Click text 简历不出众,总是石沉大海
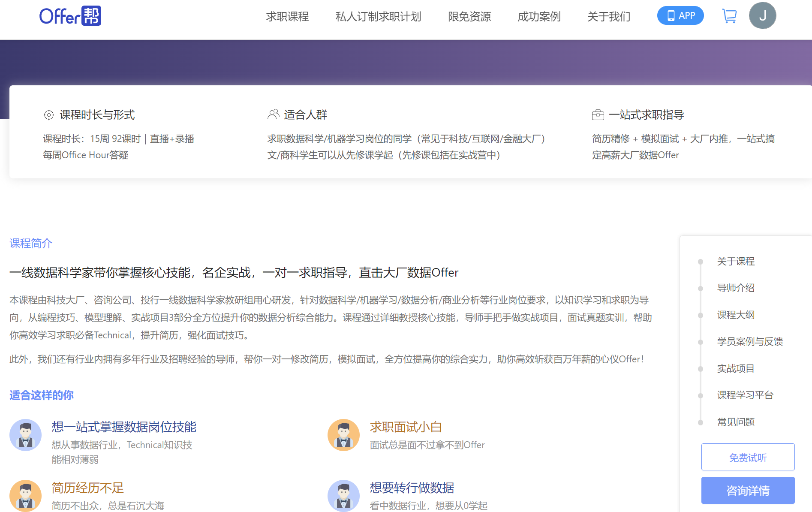 108,506
